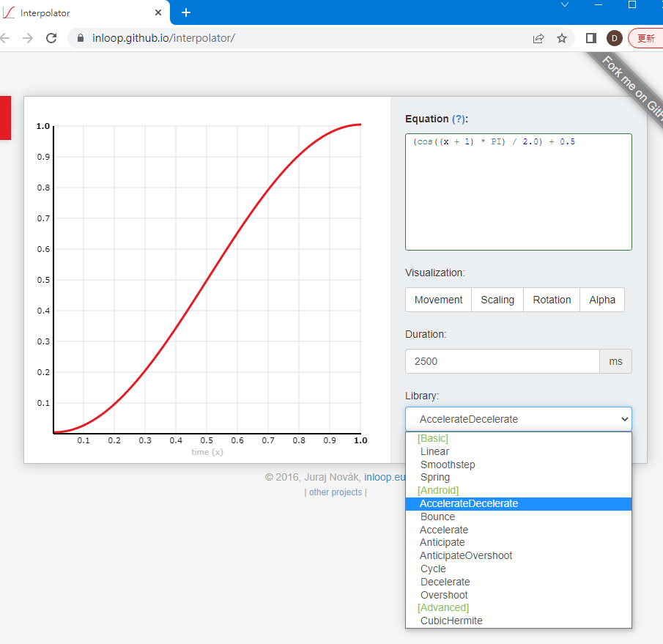Open the inloop.eu footer link

[385, 478]
